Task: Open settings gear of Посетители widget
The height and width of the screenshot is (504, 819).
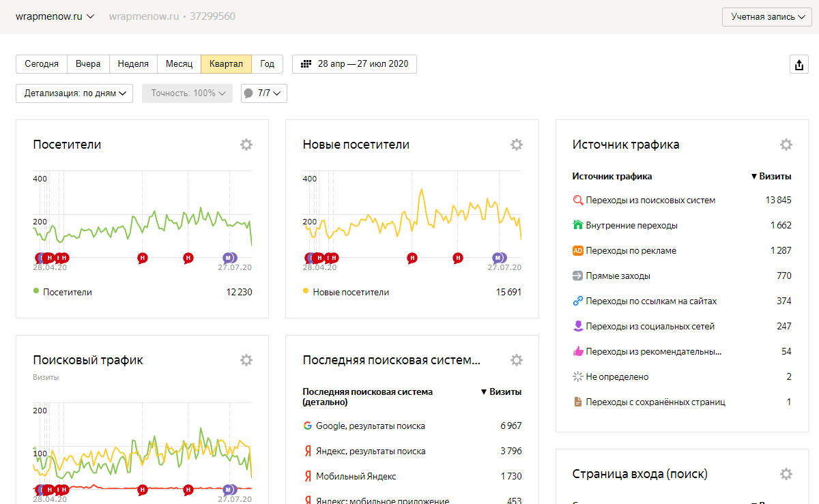Action: point(246,145)
